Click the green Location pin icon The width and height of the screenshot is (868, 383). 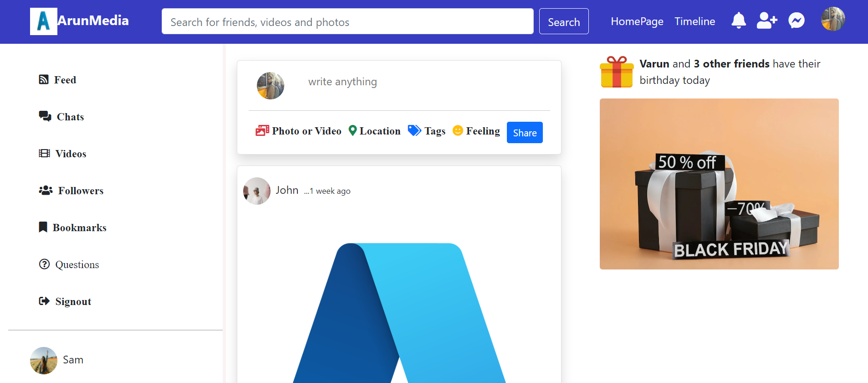click(352, 130)
